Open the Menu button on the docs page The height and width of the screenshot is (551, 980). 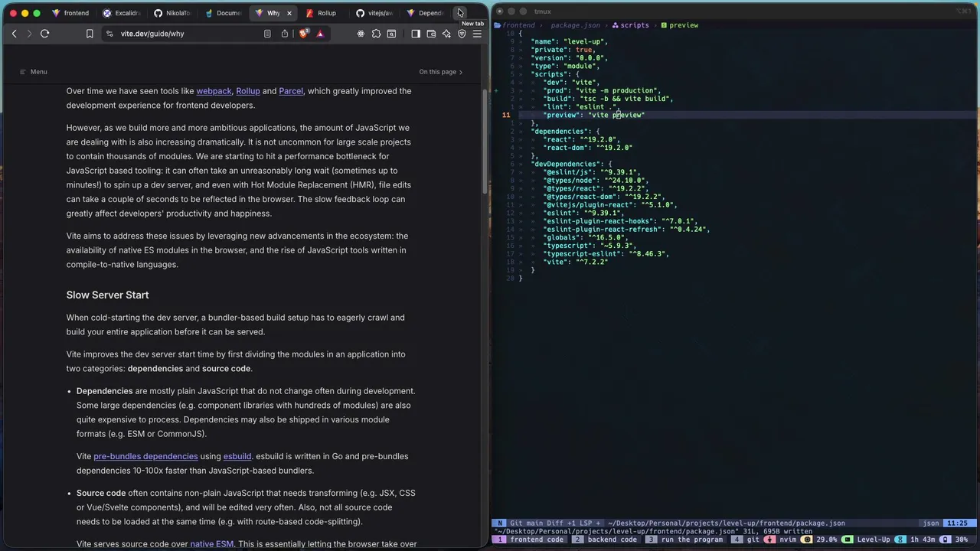click(34, 72)
